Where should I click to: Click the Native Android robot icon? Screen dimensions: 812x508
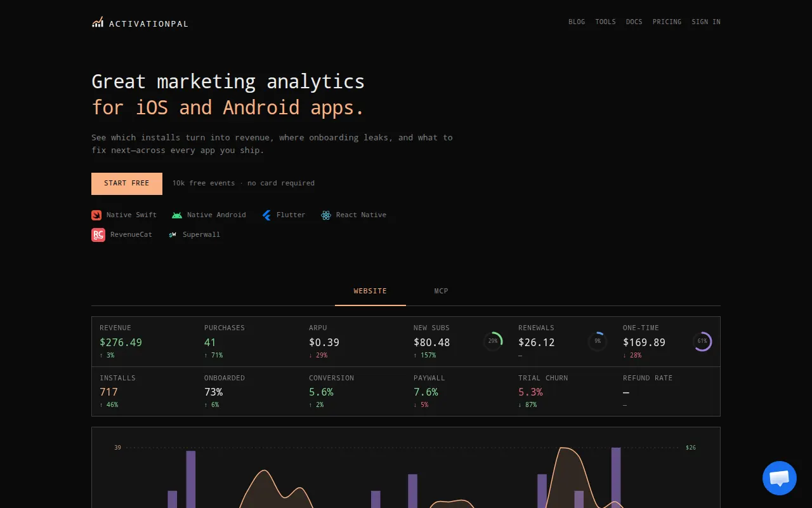coord(177,215)
